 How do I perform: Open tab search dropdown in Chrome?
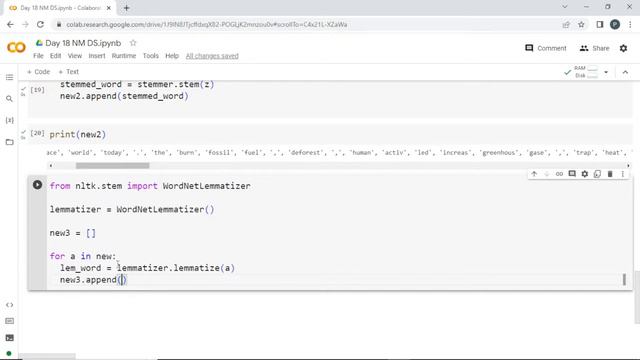click(565, 7)
